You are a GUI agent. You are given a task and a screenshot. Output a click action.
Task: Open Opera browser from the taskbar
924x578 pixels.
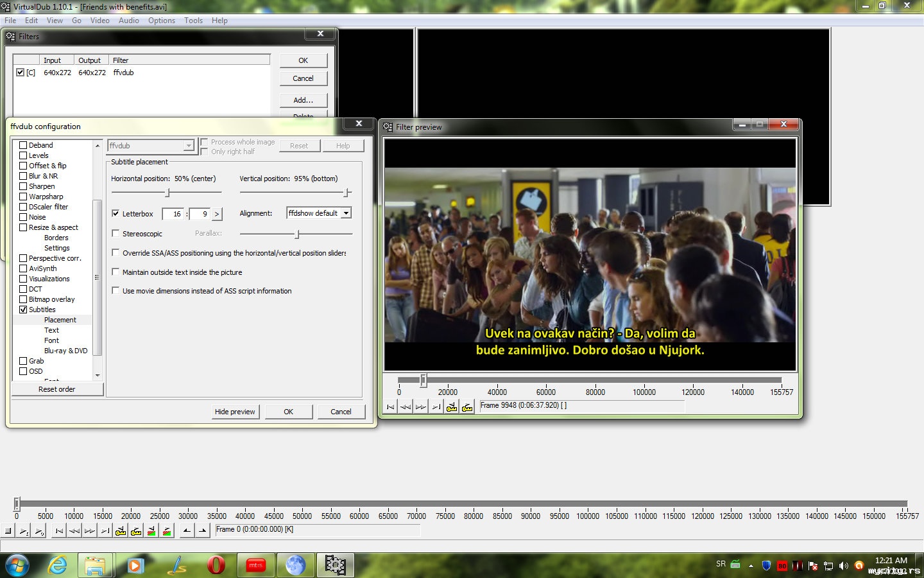(x=216, y=565)
